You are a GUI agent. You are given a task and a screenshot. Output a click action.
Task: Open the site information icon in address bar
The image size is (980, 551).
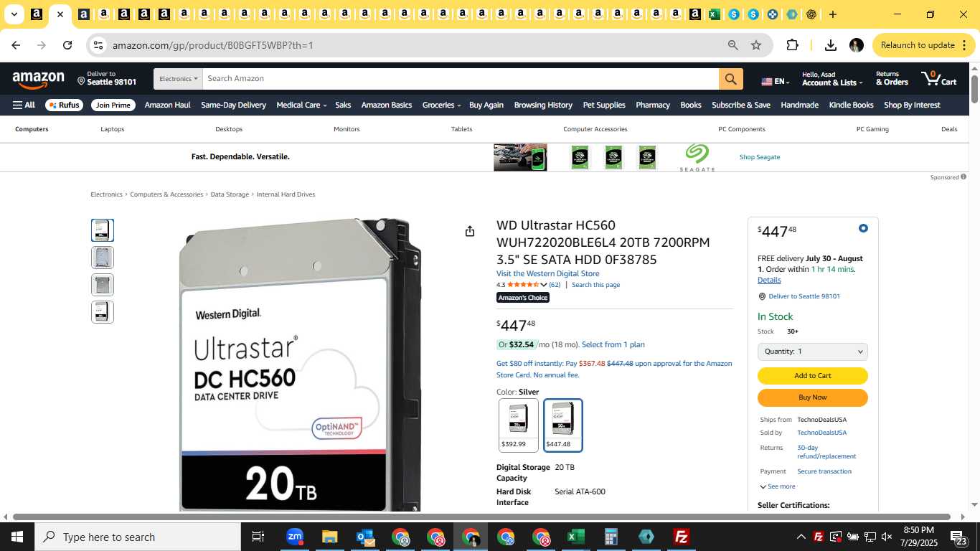(98, 45)
